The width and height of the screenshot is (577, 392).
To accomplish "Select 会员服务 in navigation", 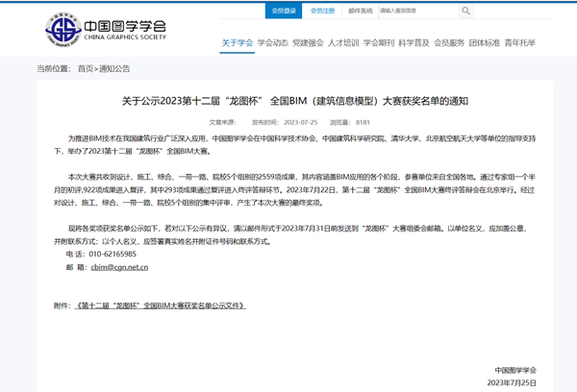I will [x=449, y=43].
